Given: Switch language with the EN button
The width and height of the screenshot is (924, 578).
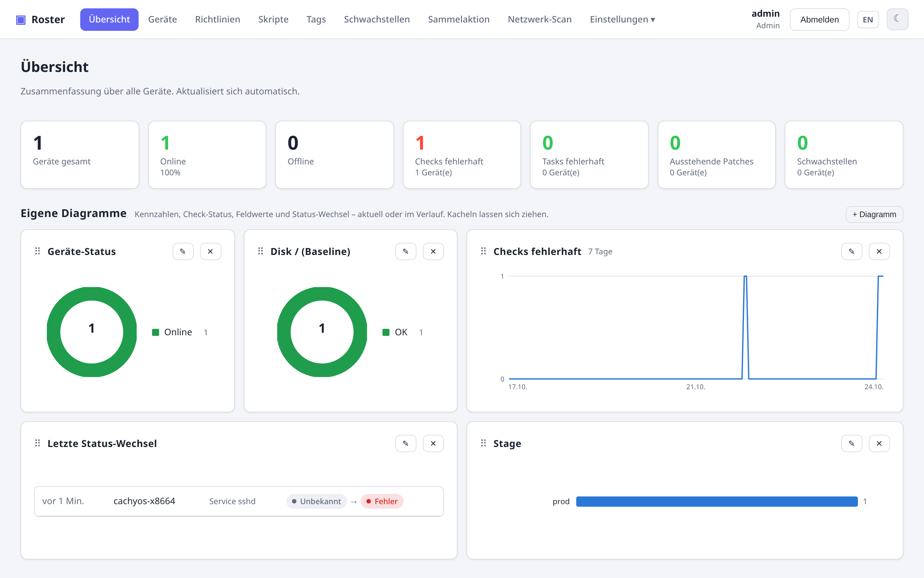Looking at the screenshot, I should coord(868,20).
